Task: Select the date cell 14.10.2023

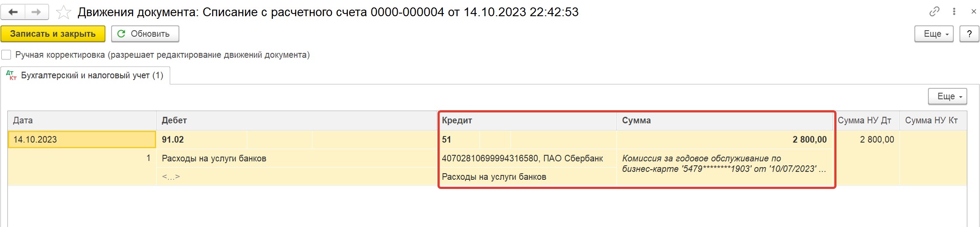Action: click(82, 140)
